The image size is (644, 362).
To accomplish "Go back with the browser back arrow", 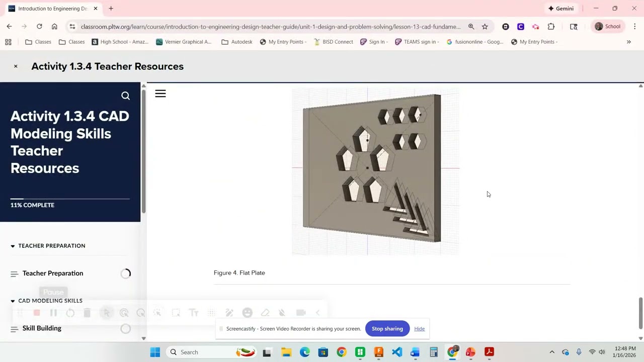I will [9, 27].
